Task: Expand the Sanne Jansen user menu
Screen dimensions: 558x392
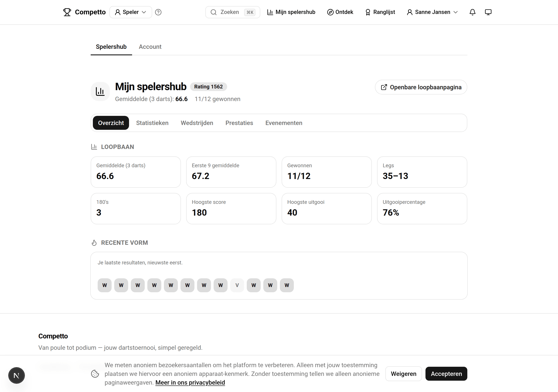Action: pyautogui.click(x=432, y=12)
